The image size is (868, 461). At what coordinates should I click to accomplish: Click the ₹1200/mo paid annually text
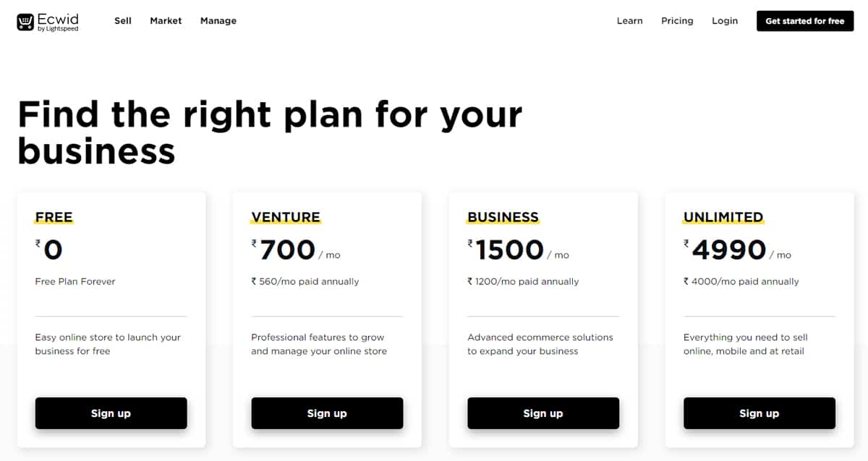tap(523, 282)
